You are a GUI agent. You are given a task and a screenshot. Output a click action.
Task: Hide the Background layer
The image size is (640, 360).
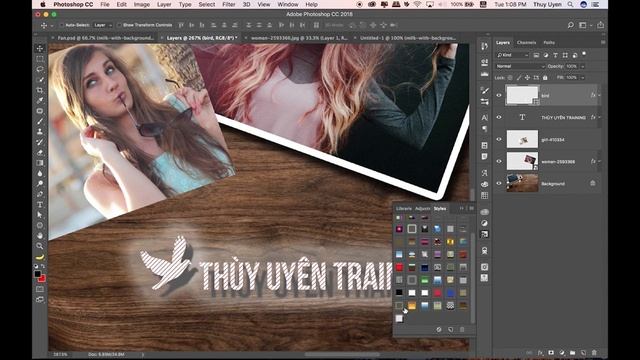(x=499, y=183)
